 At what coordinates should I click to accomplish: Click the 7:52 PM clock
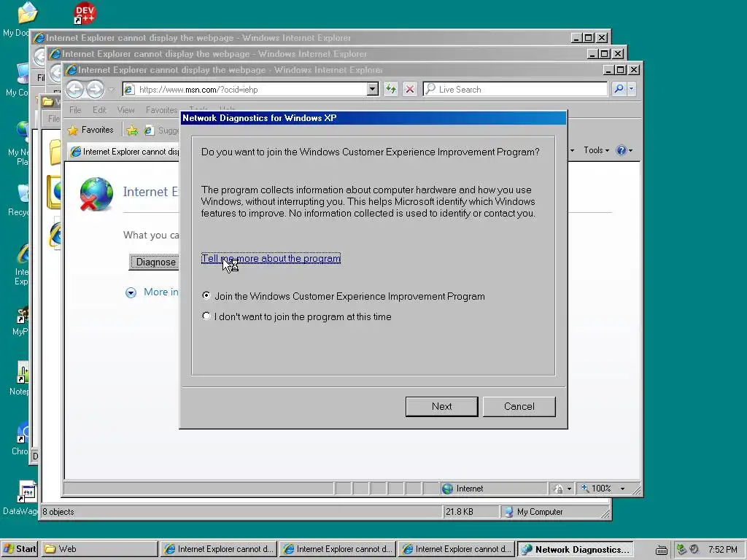[723, 550]
